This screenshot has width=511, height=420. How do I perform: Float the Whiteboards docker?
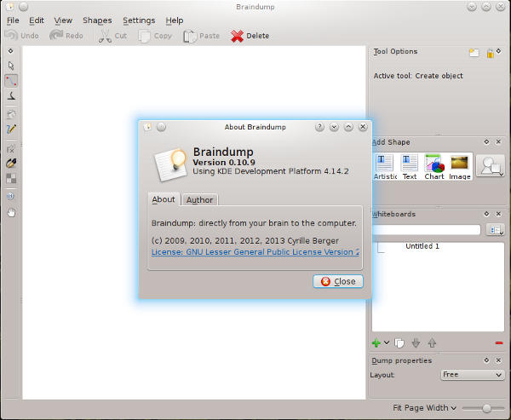click(x=486, y=214)
